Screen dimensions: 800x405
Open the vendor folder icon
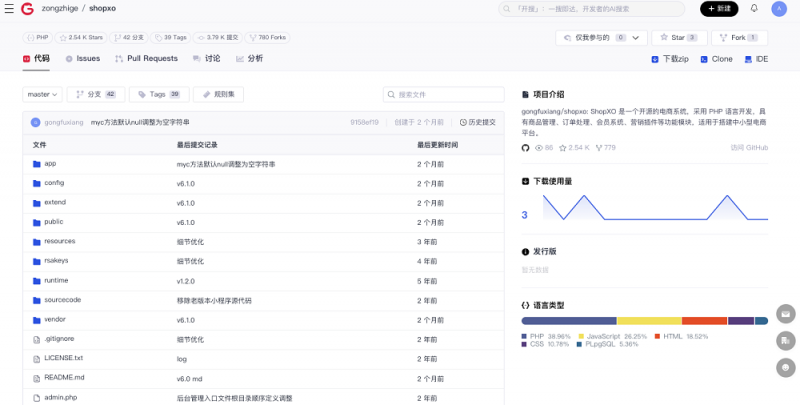(36, 320)
